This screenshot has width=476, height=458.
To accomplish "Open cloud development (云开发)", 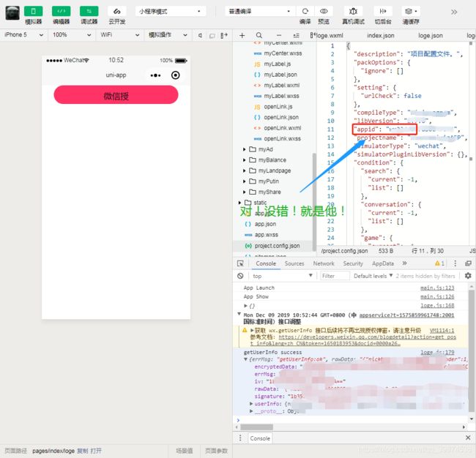I will point(117,12).
